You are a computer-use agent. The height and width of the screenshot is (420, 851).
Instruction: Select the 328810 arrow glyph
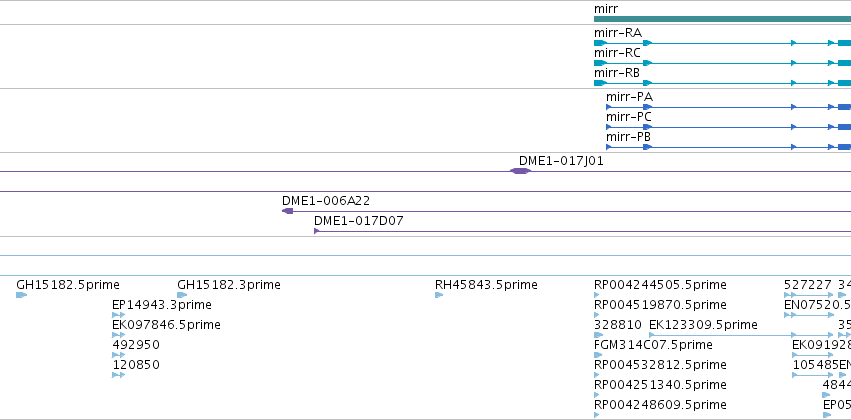[599, 335]
